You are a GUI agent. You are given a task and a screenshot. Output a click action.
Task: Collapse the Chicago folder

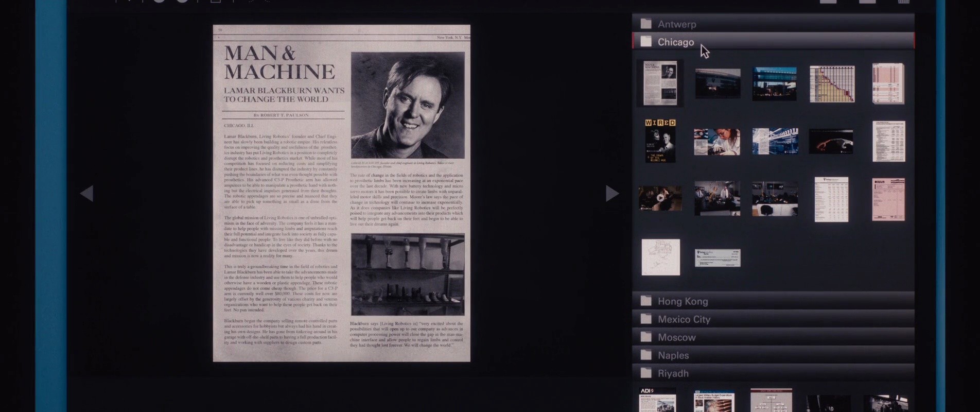[x=773, y=42]
